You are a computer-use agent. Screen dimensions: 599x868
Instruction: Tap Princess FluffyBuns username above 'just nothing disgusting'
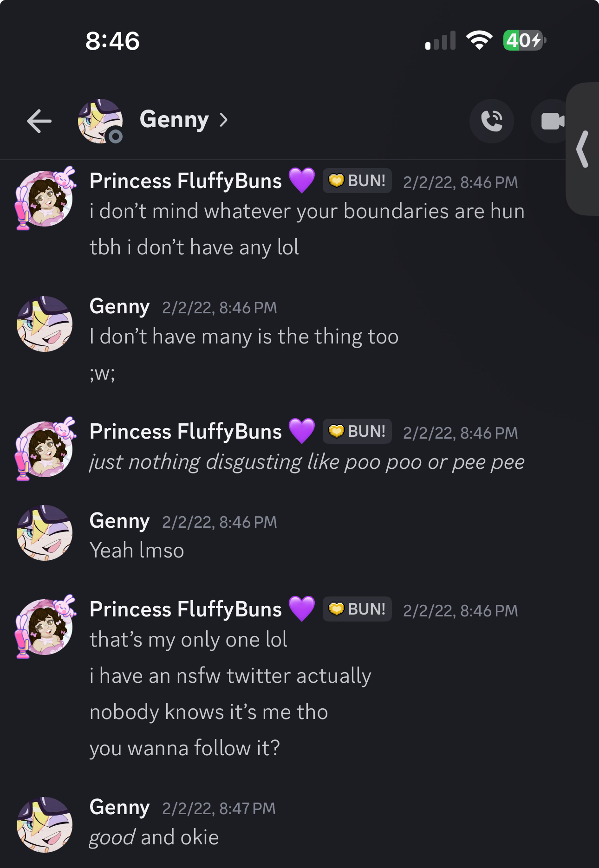[186, 432]
